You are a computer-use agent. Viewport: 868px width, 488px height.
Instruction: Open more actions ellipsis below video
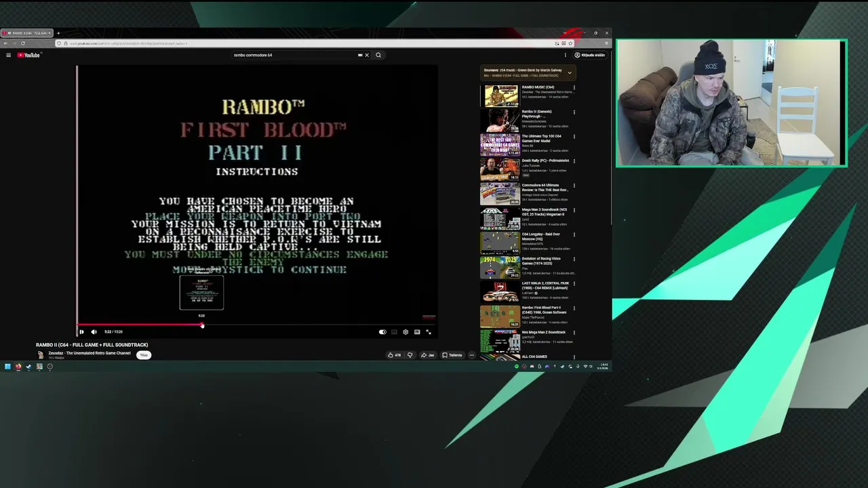pyautogui.click(x=472, y=355)
